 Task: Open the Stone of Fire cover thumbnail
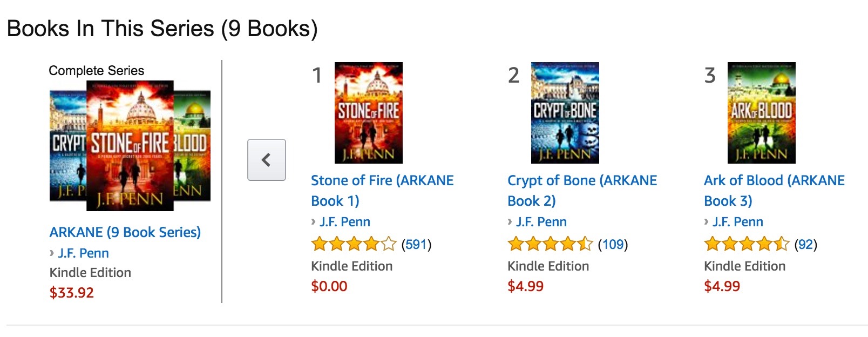(x=368, y=113)
